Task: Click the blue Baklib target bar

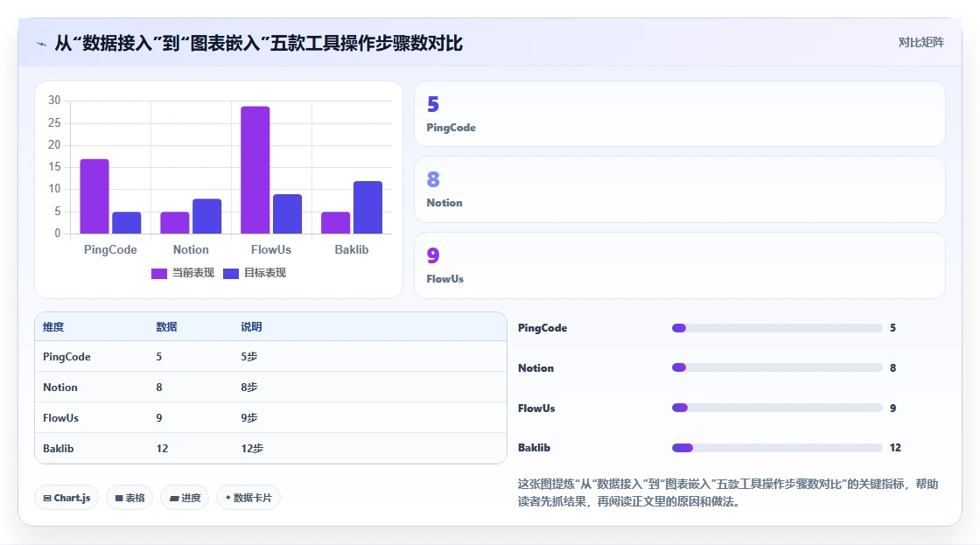Action: [367, 207]
